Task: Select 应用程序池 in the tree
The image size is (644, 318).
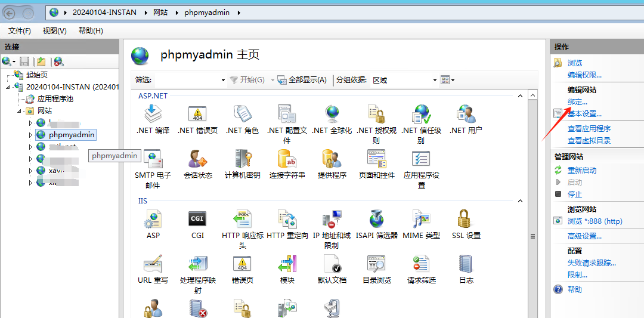Action: (55, 99)
